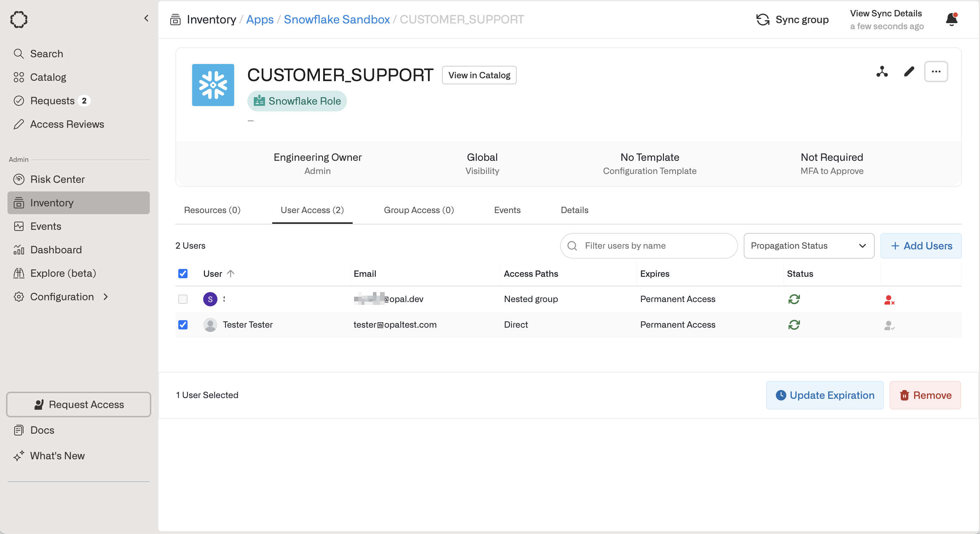Click the Opal logo at top left

point(19,20)
